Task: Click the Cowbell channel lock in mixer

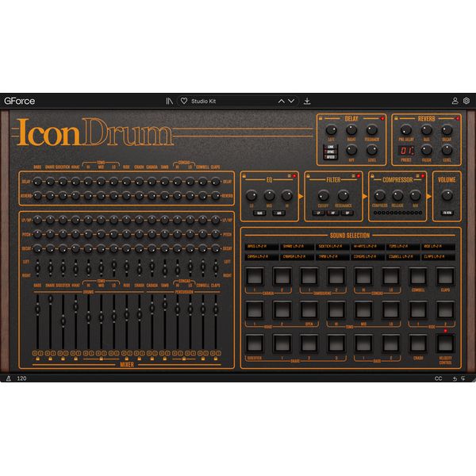Action: point(203,359)
